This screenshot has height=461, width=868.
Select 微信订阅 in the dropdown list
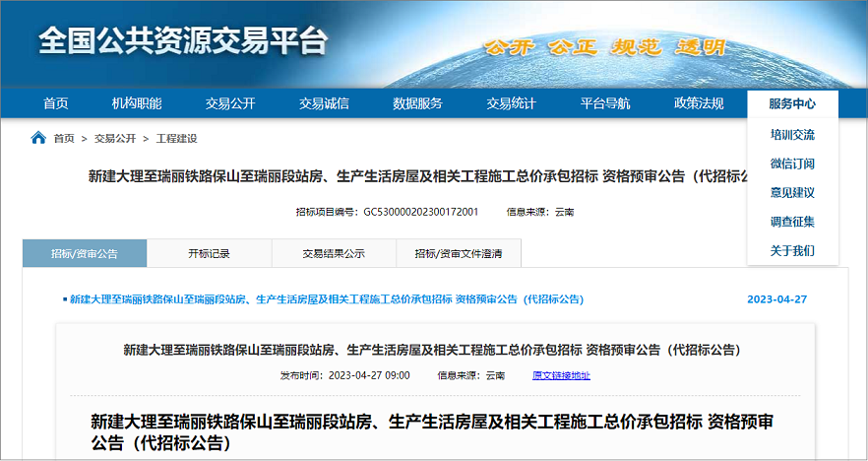(792, 164)
